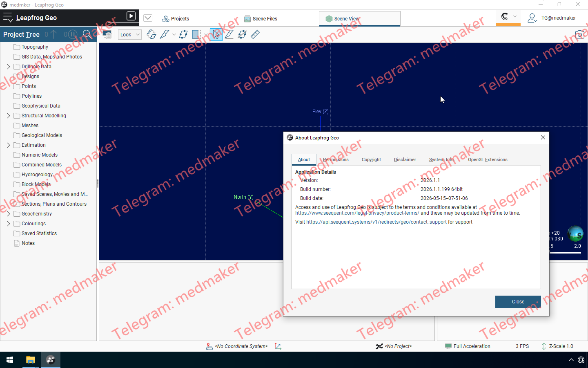The width and height of the screenshot is (588, 368).
Task: Switch to the About tab in dialog
Action: [304, 159]
